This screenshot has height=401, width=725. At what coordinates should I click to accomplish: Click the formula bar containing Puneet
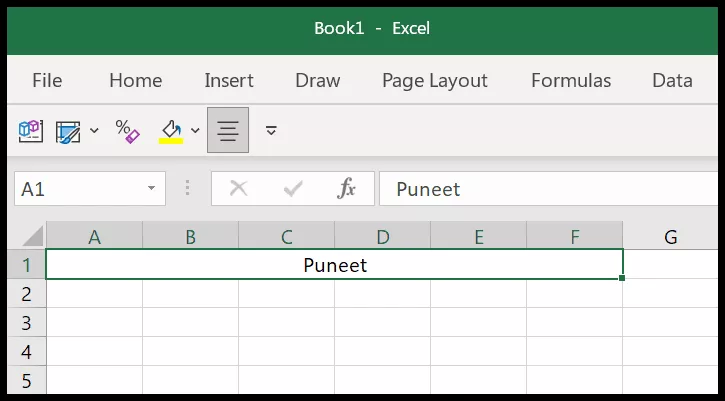pos(548,189)
